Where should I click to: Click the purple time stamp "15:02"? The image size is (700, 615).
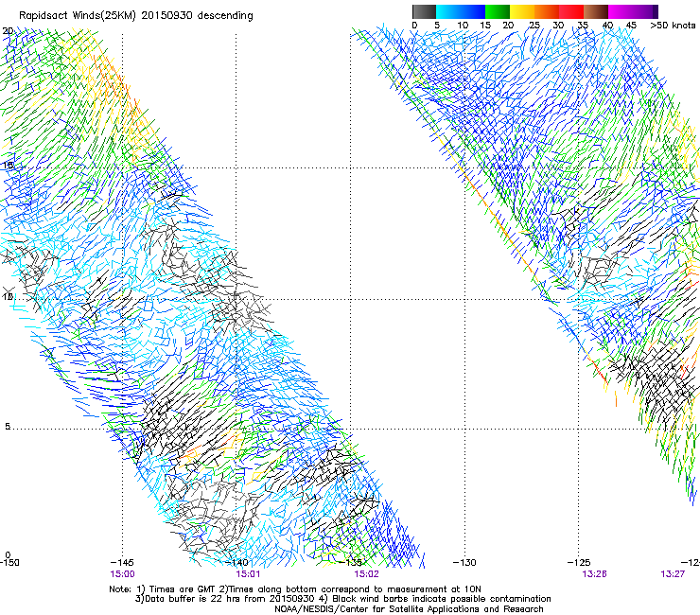click(x=366, y=574)
